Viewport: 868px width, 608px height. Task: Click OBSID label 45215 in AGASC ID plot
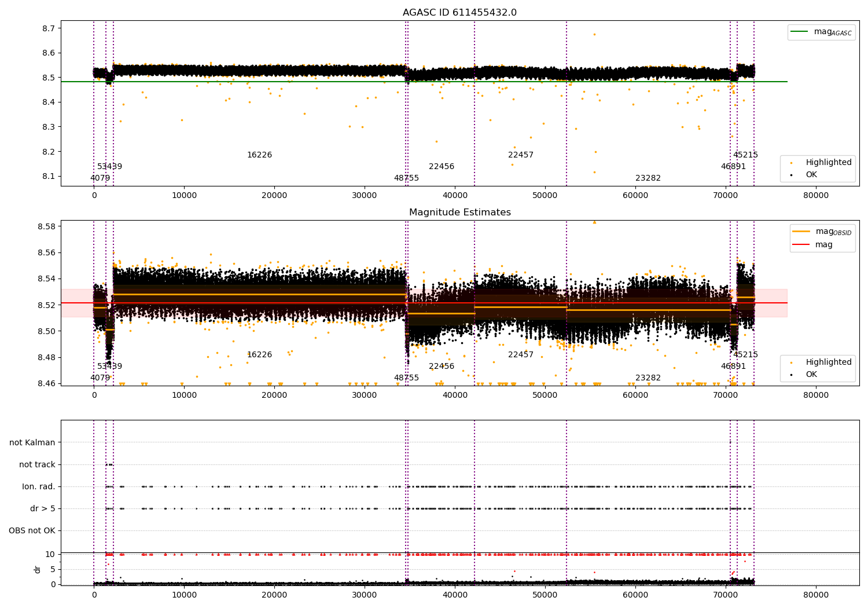745,155
